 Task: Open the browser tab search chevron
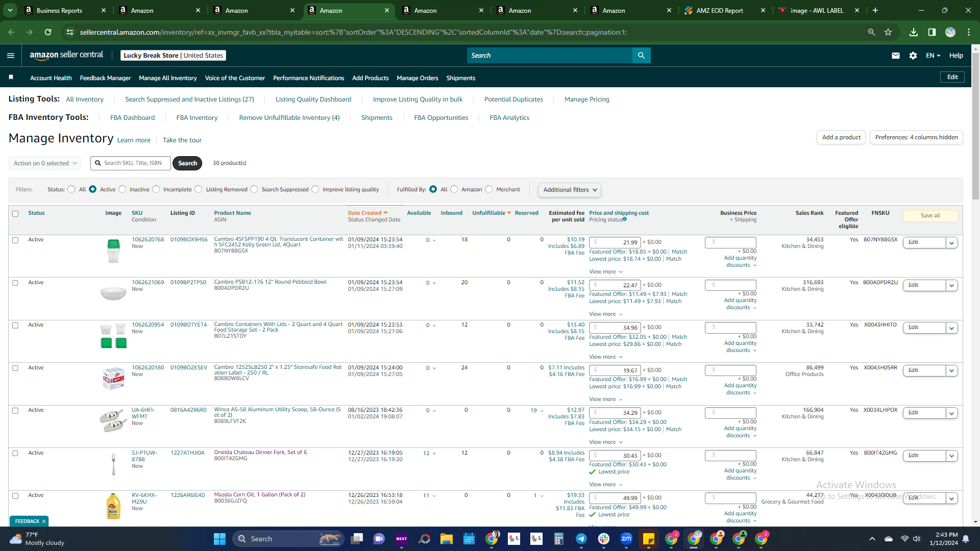click(10, 10)
